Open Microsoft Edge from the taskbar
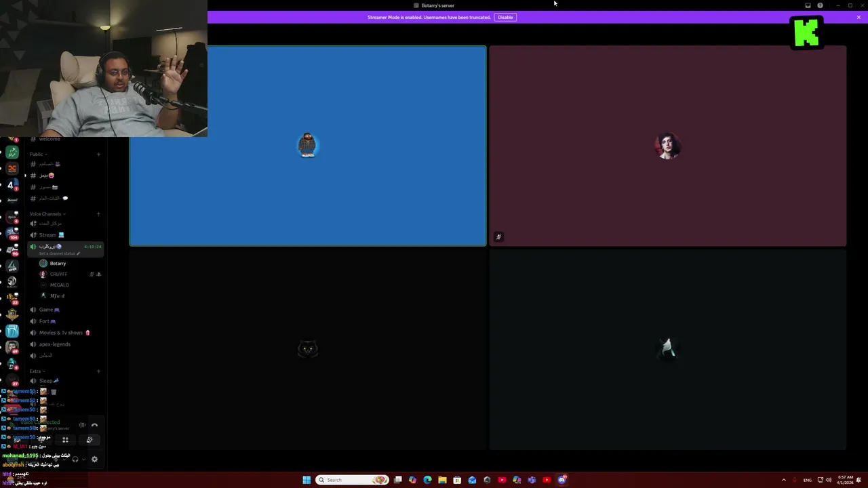Viewport: 868px width, 488px height. pyautogui.click(x=427, y=480)
